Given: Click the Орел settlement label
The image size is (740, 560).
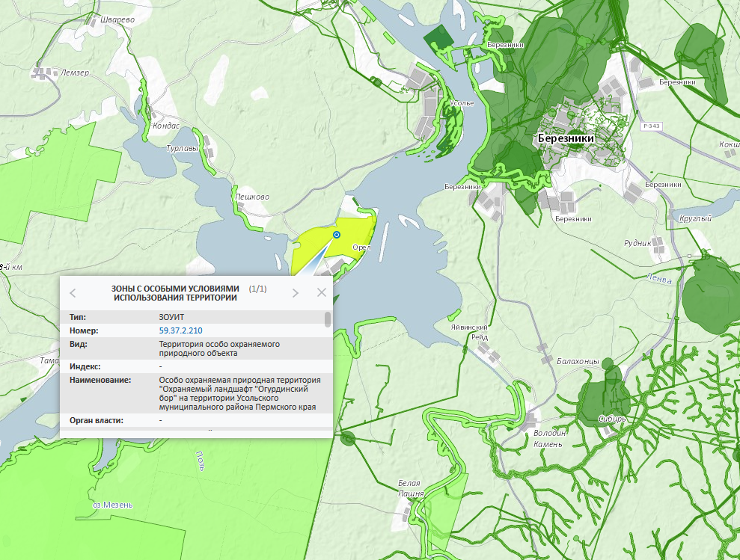Looking at the screenshot, I should (361, 247).
